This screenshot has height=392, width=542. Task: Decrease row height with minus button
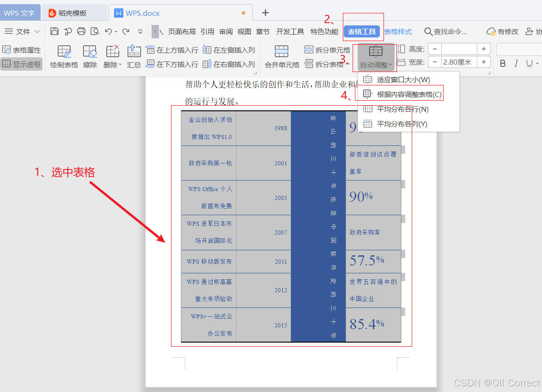coord(435,49)
